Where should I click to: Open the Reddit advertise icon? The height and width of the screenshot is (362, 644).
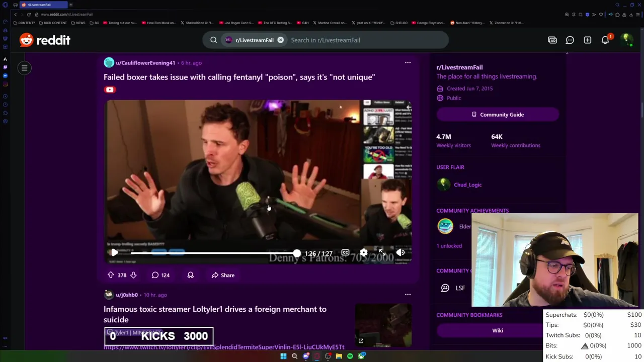click(x=552, y=40)
